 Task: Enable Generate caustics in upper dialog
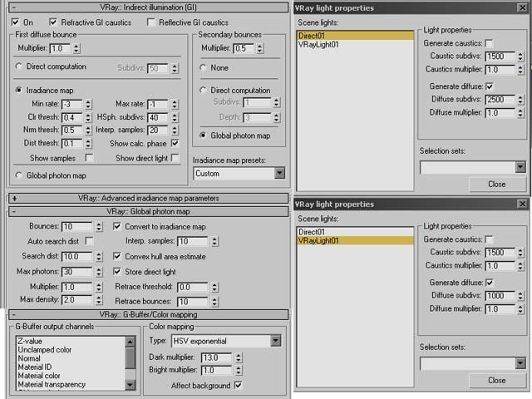pos(489,43)
